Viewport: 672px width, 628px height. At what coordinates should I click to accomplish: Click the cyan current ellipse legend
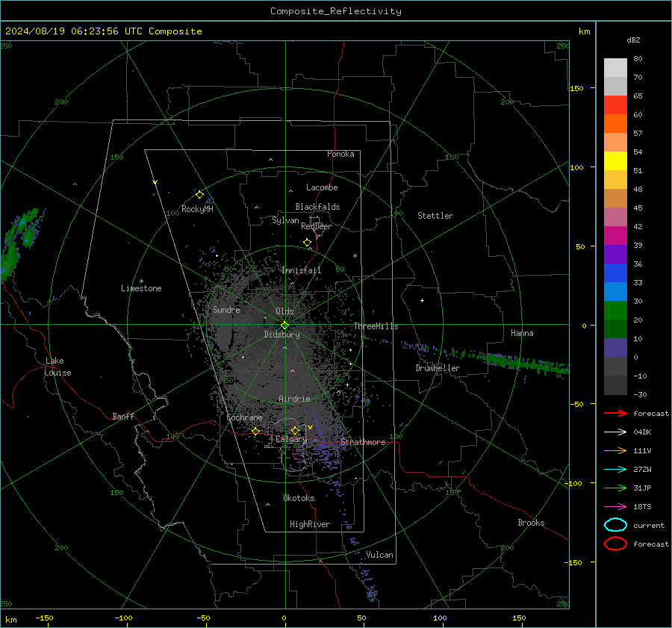[615, 525]
